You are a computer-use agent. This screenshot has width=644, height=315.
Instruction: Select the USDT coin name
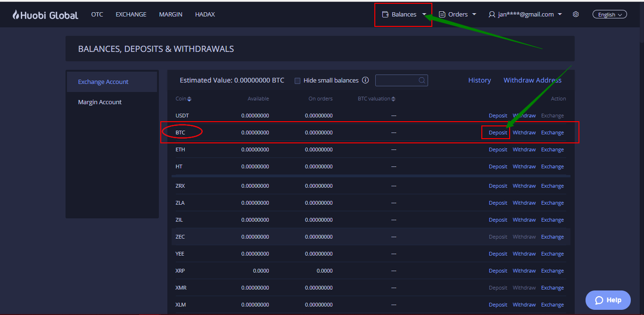pyautogui.click(x=182, y=116)
